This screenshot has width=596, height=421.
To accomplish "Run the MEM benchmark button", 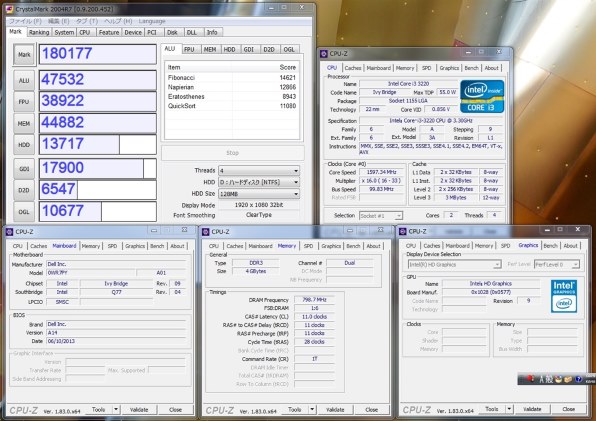I will 24,123.
